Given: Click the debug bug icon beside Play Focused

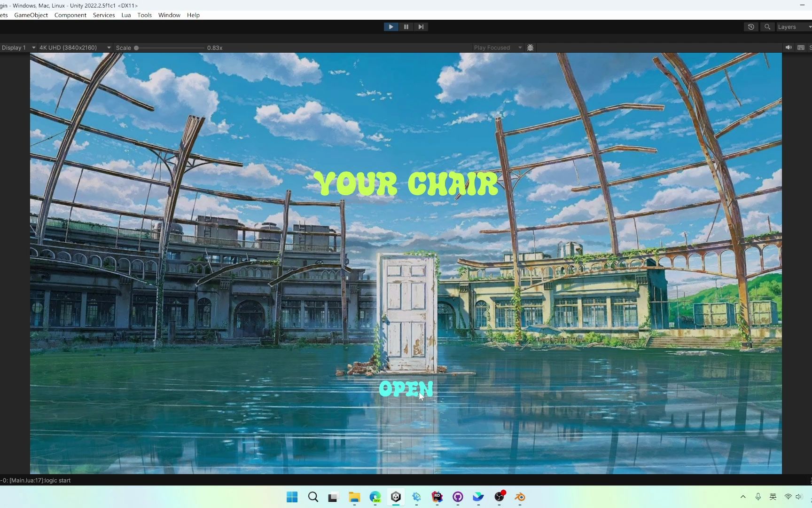Looking at the screenshot, I should tap(530, 48).
